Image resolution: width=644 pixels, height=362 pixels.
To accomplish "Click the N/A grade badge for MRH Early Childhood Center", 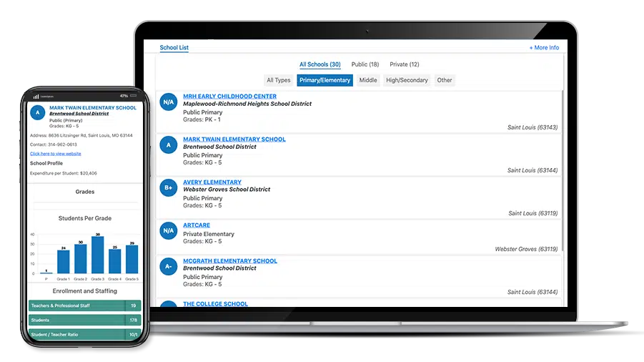I will 169,102.
